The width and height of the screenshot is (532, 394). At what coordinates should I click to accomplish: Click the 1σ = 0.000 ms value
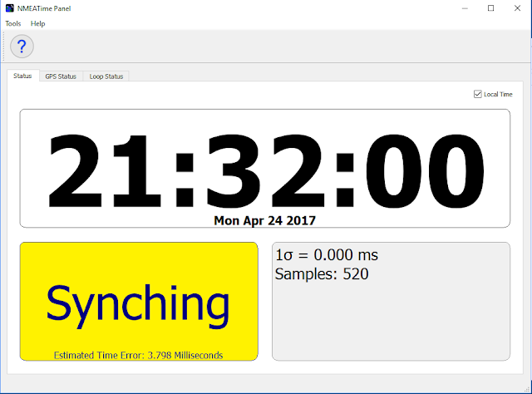[327, 255]
